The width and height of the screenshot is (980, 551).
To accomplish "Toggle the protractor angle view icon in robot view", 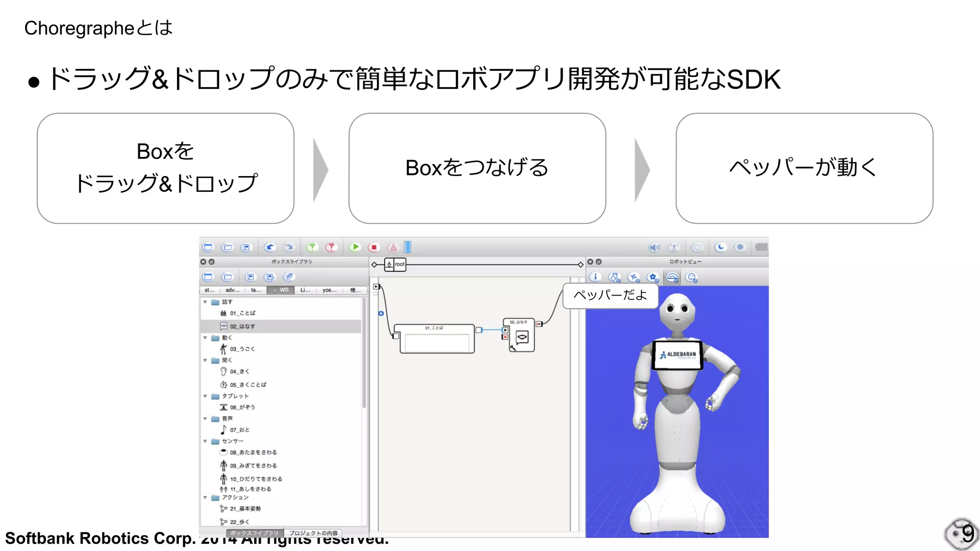I will [672, 277].
